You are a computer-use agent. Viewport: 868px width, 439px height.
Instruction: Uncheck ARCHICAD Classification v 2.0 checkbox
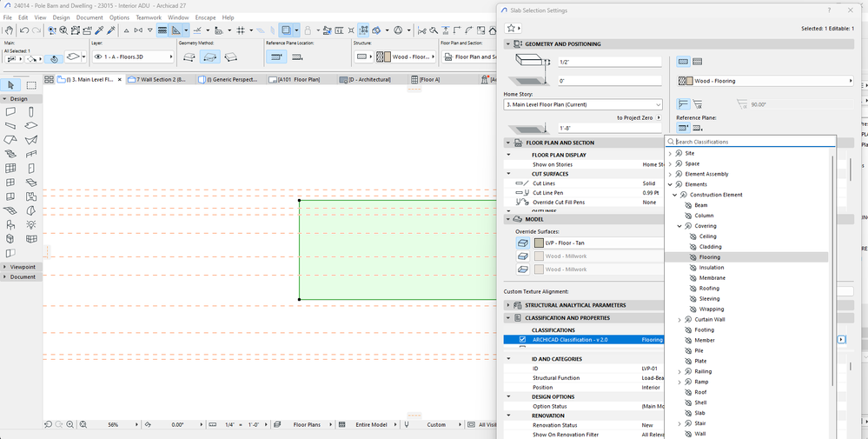point(522,340)
